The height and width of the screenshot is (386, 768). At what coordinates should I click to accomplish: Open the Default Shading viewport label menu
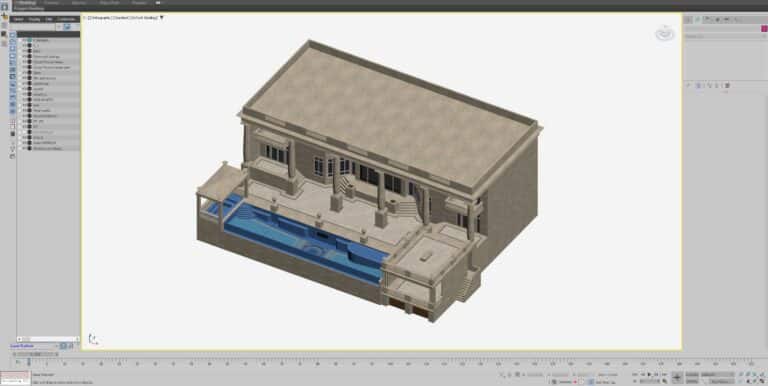(145, 18)
